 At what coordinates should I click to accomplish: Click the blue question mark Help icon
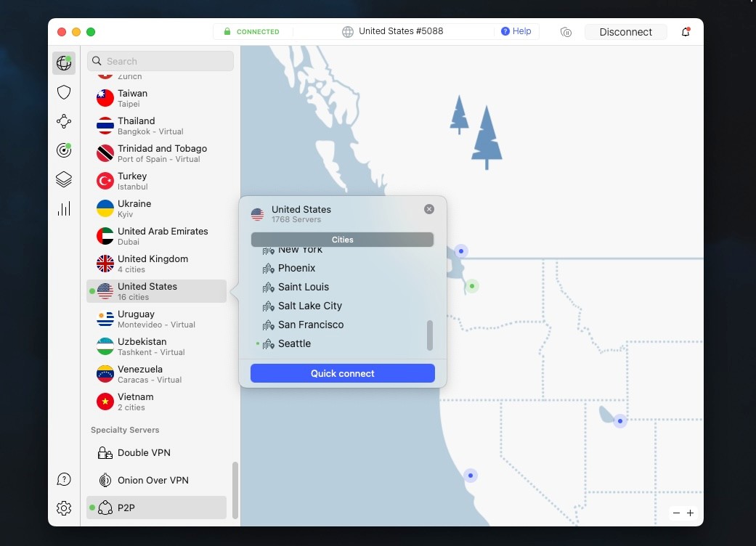tap(505, 31)
